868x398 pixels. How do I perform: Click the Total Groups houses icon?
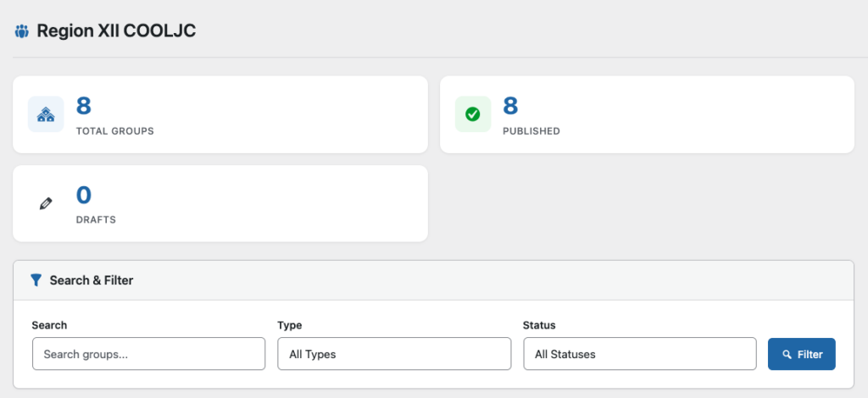[46, 114]
